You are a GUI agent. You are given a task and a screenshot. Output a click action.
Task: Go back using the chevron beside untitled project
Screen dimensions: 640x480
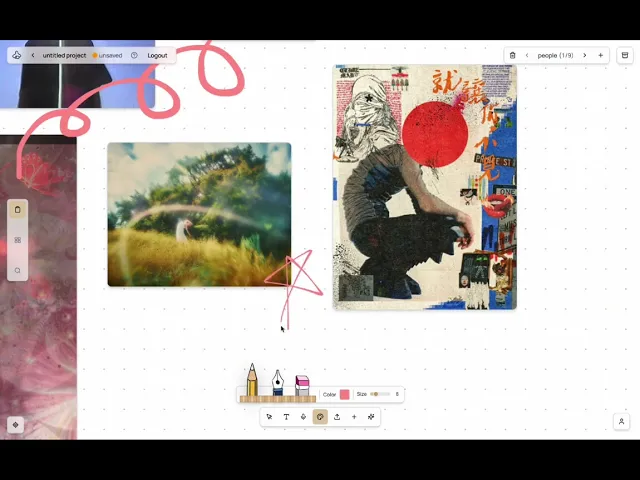point(33,55)
